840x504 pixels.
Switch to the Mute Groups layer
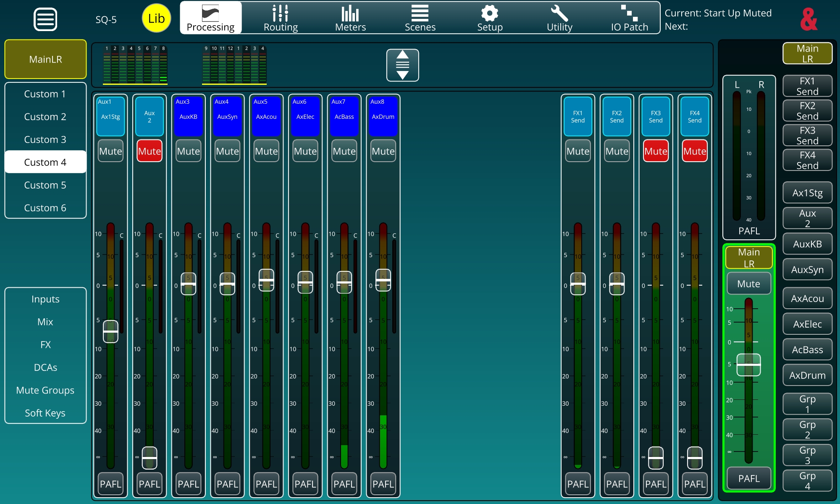point(45,390)
